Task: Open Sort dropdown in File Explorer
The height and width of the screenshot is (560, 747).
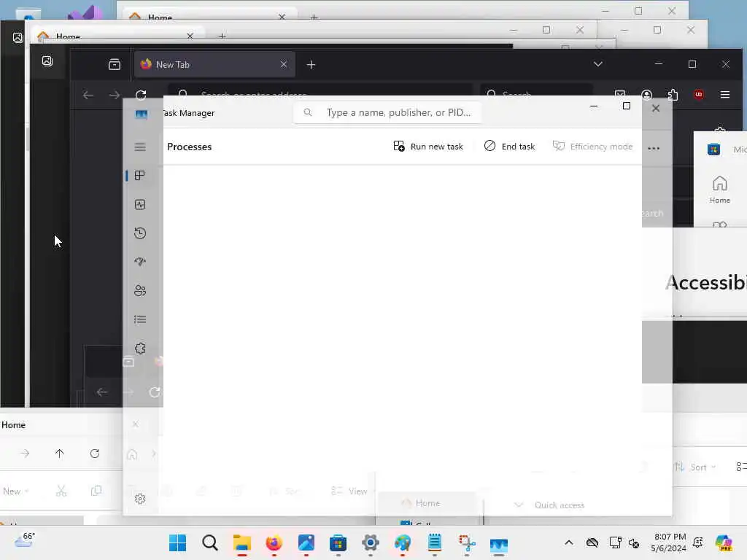Action: pos(695,467)
